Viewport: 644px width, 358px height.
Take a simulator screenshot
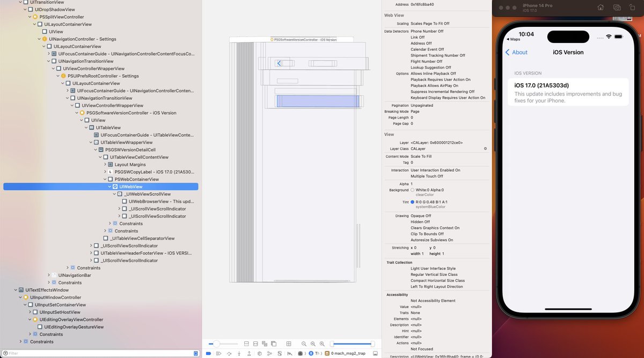[x=617, y=8]
